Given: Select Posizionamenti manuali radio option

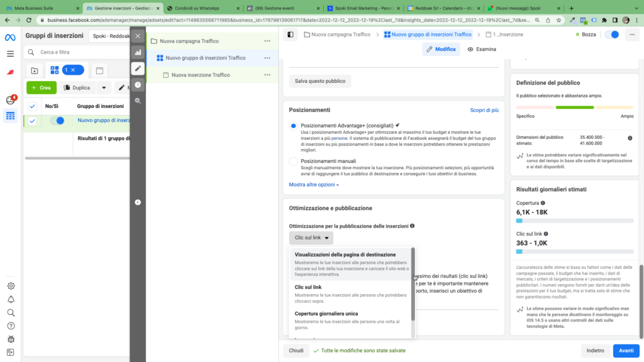Looking at the screenshot, I should pos(293,162).
